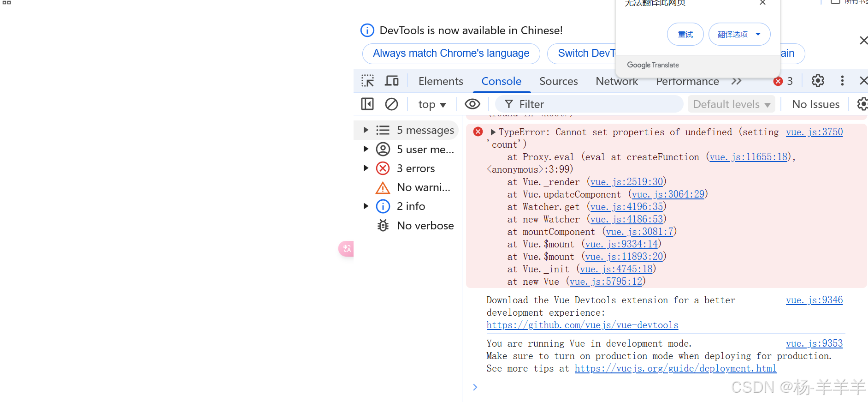Switch to the Sources tab
The height and width of the screenshot is (402, 868).
click(558, 81)
